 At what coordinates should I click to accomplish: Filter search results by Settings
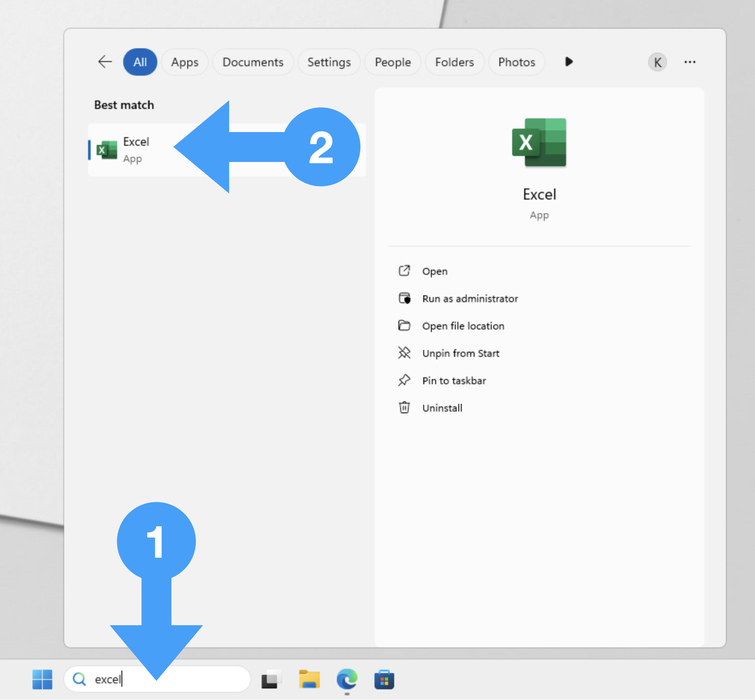[x=329, y=62]
